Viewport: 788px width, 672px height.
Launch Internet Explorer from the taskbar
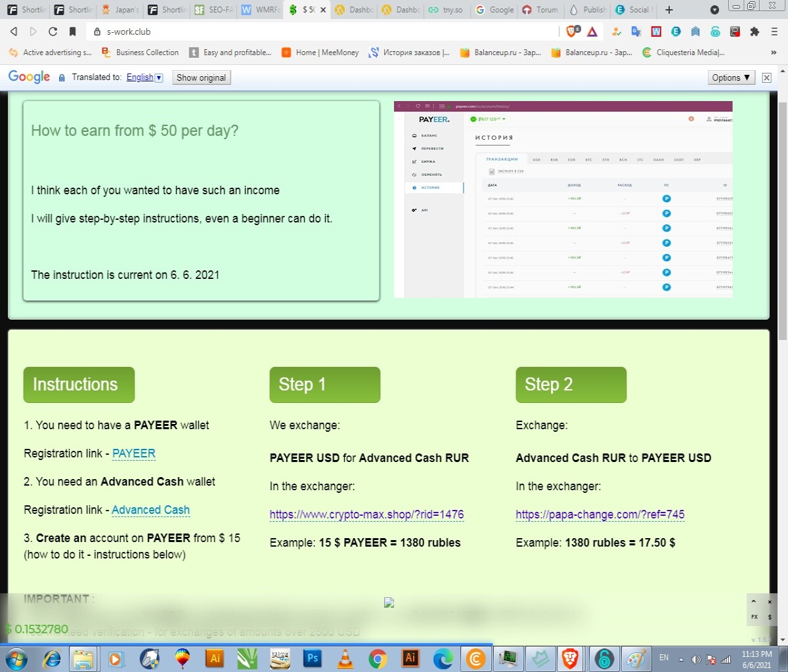(51, 658)
